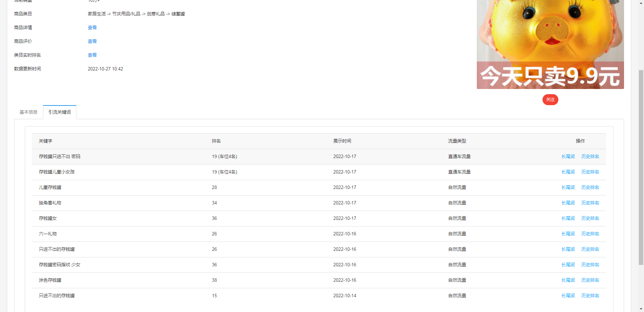The height and width of the screenshot is (312, 644).
Task: Select keyword 存钱罐密码指纹 少女
Action: pos(60,265)
